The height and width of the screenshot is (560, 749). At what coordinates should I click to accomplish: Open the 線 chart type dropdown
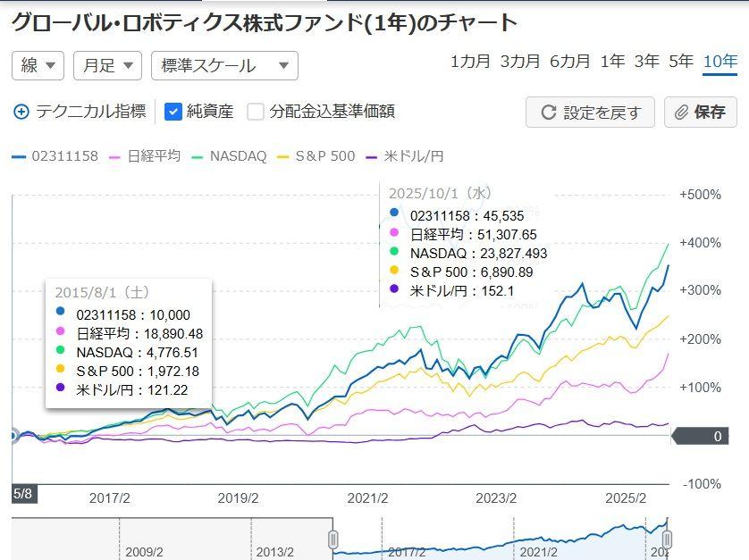[38, 65]
